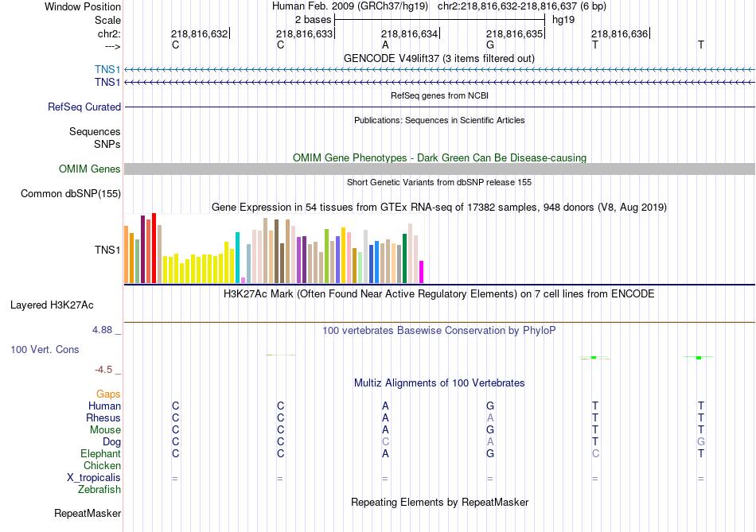
Task: Click the 4.88 PhyloP upper scale value
Action: click(x=102, y=330)
